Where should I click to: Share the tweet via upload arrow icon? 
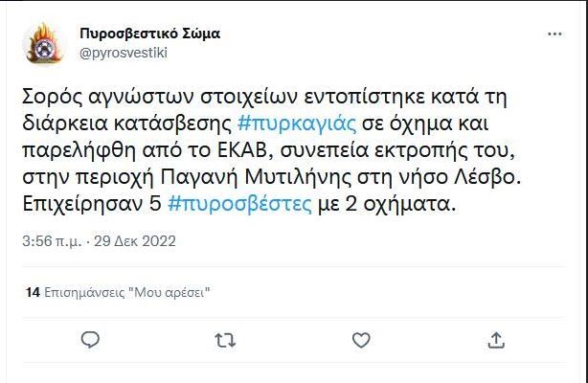(x=496, y=340)
